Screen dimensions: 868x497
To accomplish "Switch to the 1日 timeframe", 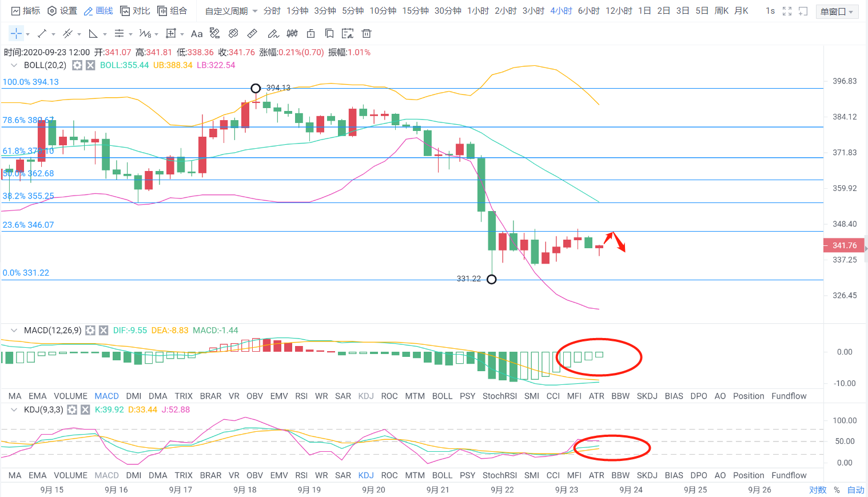I will click(x=644, y=11).
